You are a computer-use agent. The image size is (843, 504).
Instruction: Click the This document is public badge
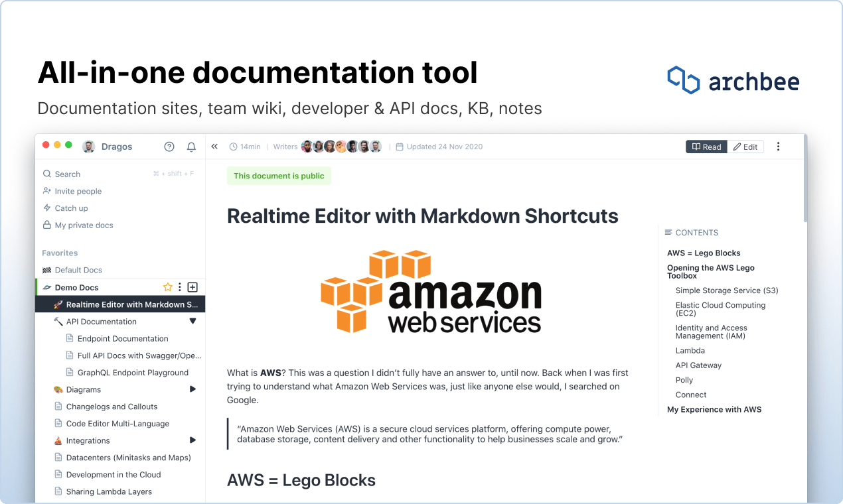click(279, 176)
